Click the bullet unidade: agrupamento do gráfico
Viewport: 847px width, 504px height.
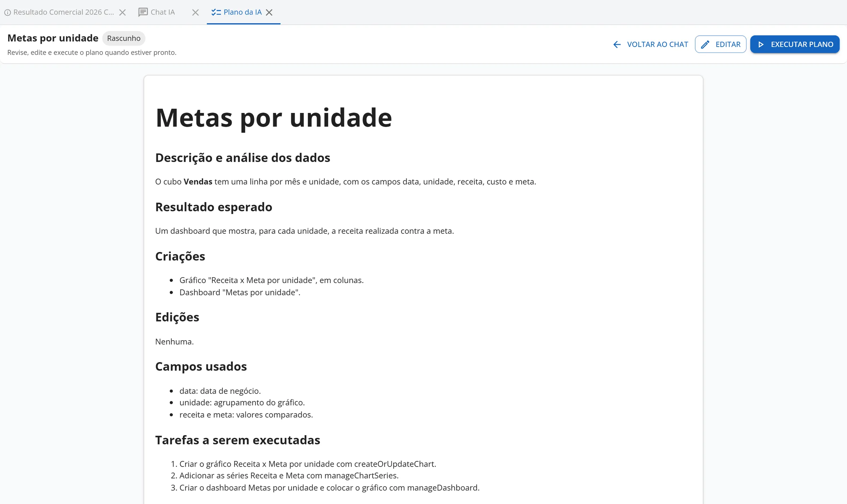click(242, 403)
